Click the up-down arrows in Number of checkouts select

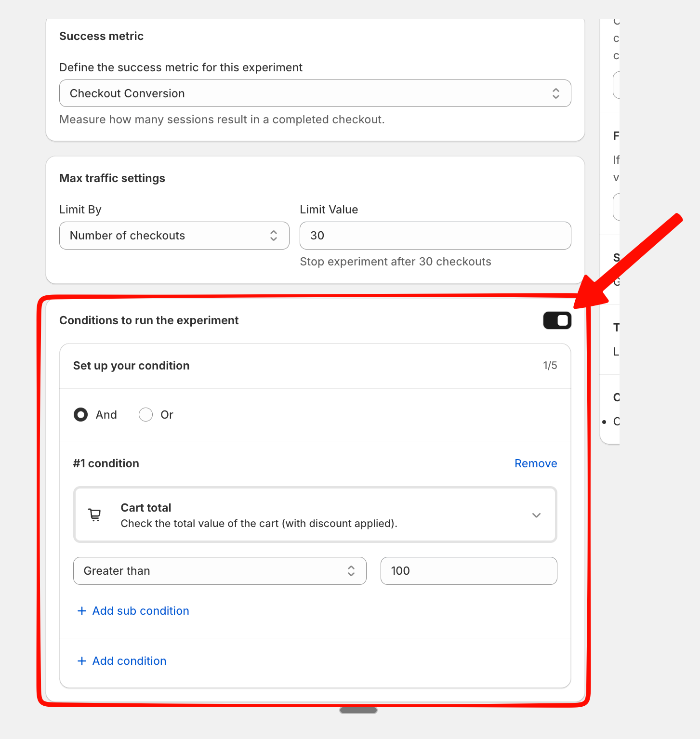(x=274, y=236)
